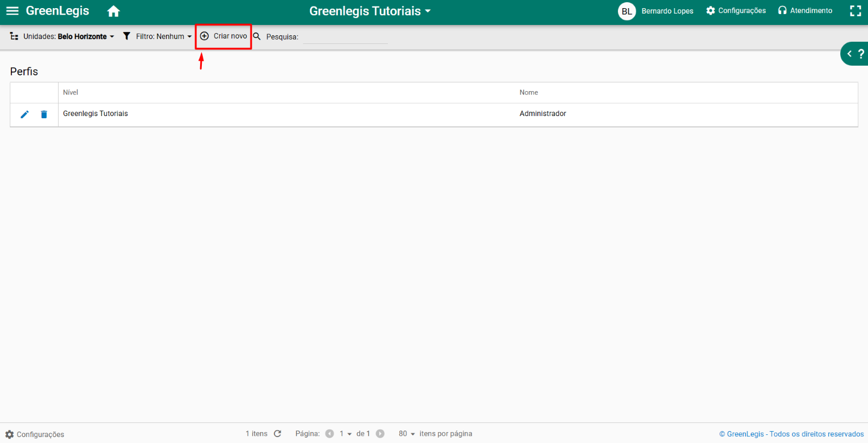Open the Unidades Belo Horizonte dropdown
The height and width of the screenshot is (443, 868).
click(62, 36)
